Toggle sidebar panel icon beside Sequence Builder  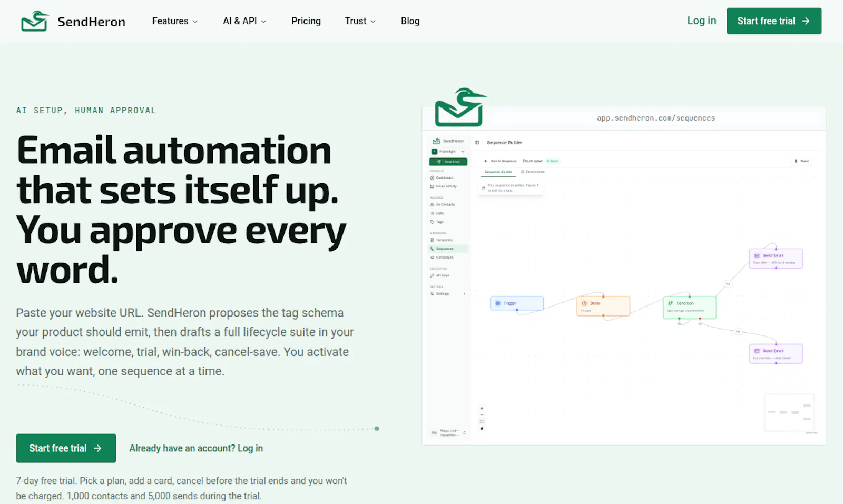point(477,143)
